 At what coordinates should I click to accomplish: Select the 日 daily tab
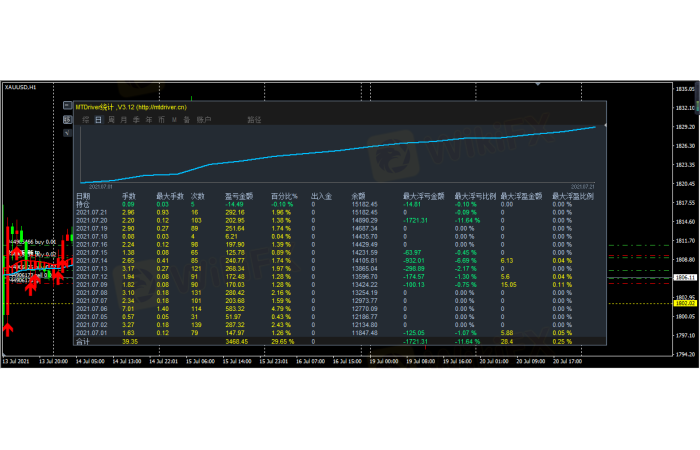coord(98,120)
